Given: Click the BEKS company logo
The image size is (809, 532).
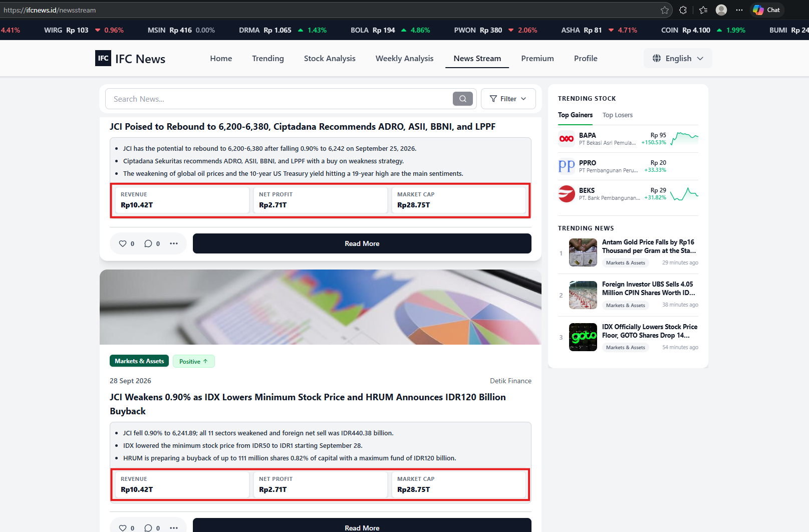Looking at the screenshot, I should (x=567, y=194).
